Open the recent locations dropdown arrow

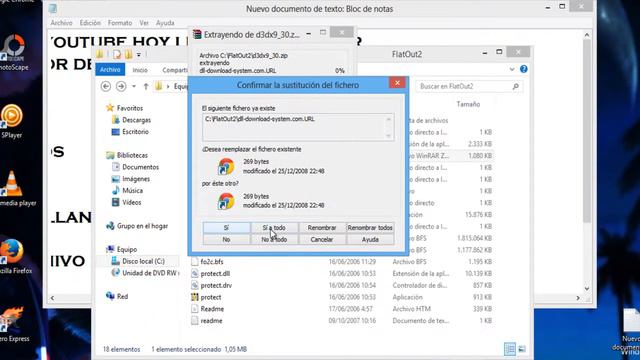pyautogui.click(x=134, y=86)
